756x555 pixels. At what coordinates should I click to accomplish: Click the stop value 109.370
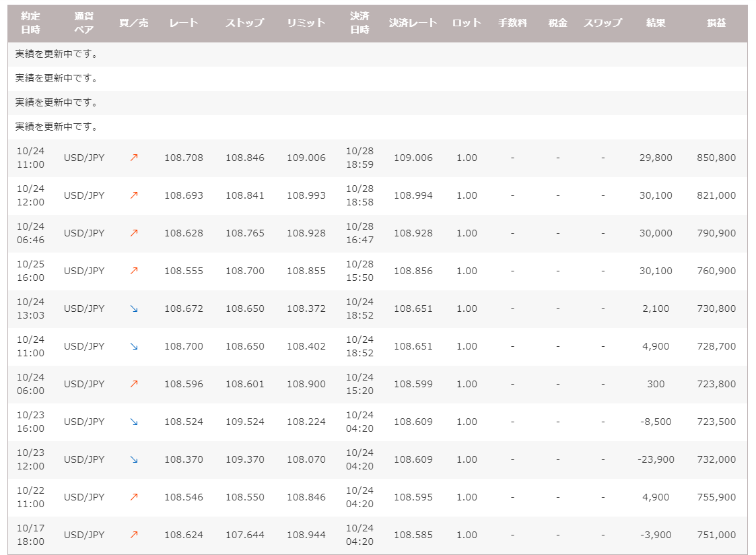tap(245, 459)
